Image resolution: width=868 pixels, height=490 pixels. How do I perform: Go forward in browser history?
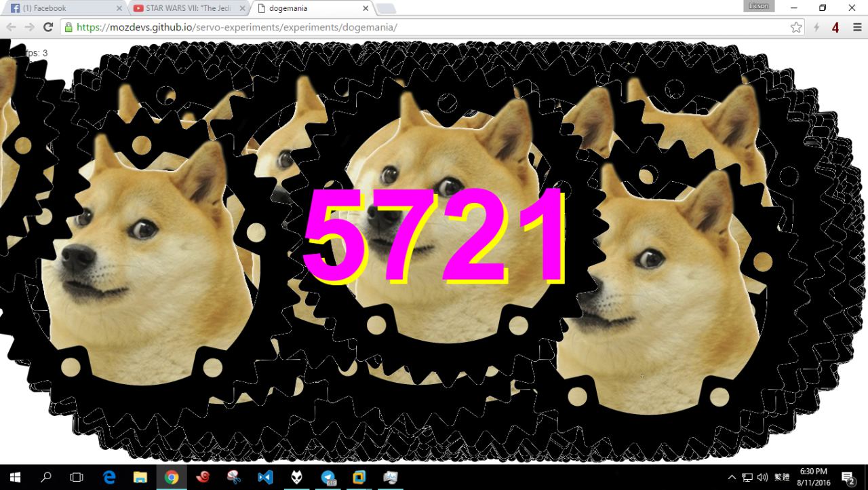click(x=29, y=27)
